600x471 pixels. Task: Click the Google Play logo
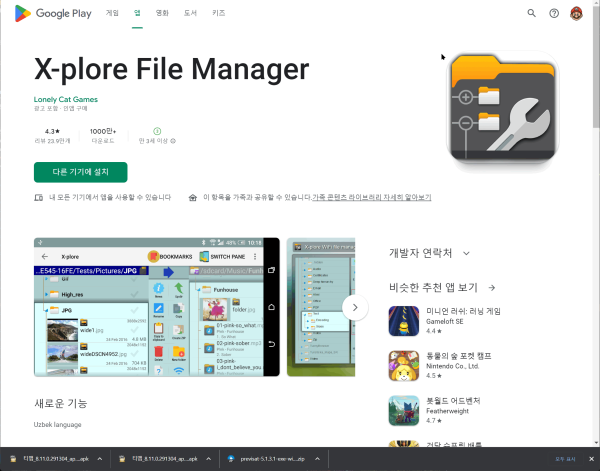[x=53, y=13]
